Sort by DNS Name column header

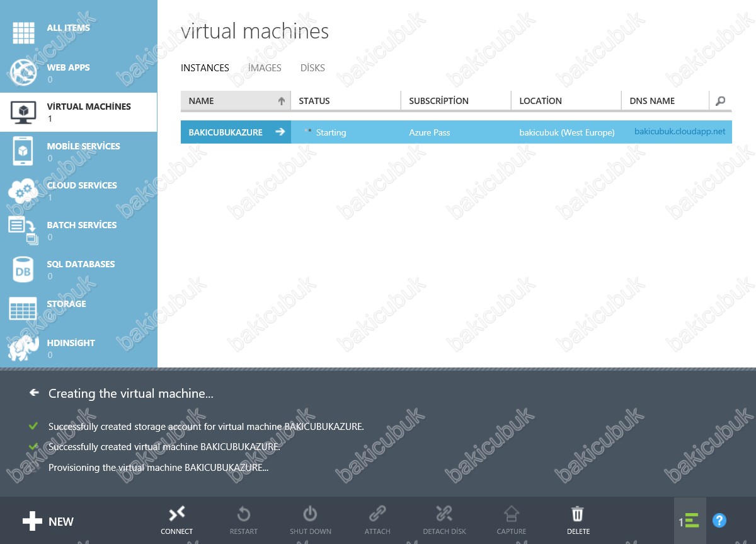pyautogui.click(x=665, y=101)
